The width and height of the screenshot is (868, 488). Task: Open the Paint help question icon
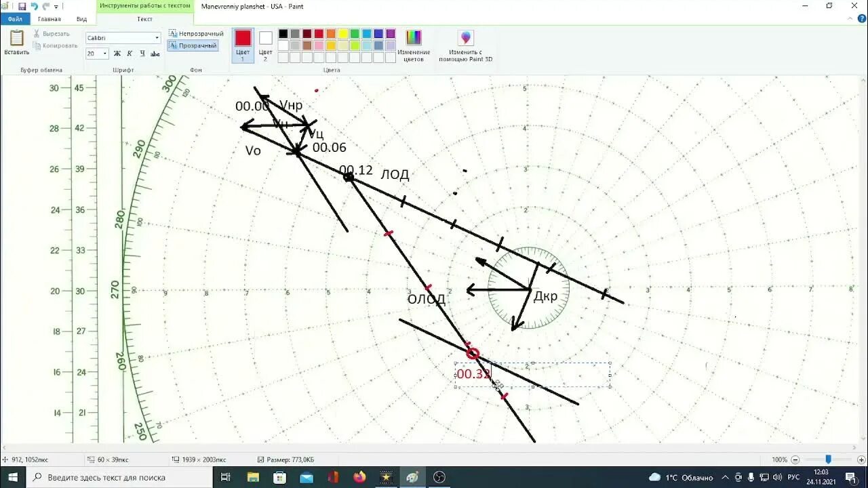point(861,19)
